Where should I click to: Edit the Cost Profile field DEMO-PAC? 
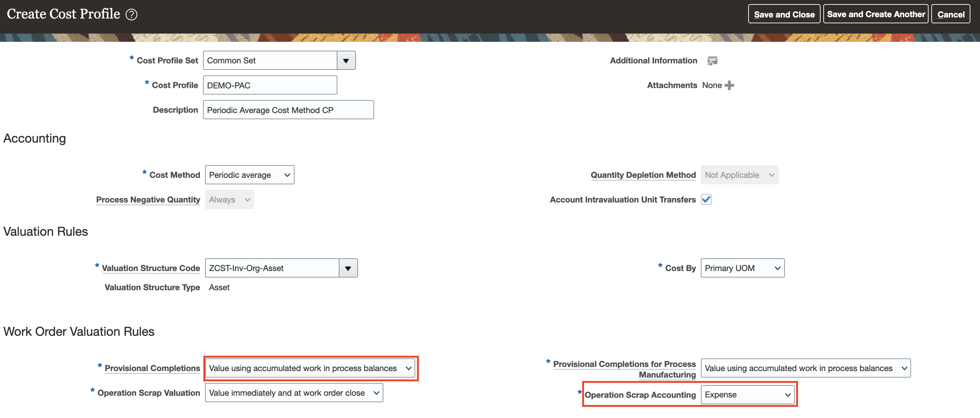tap(270, 85)
